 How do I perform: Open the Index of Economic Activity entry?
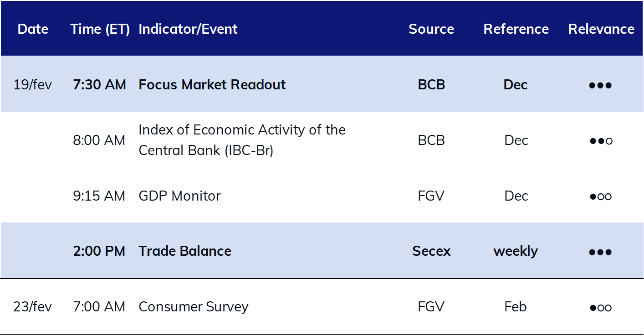(242, 140)
